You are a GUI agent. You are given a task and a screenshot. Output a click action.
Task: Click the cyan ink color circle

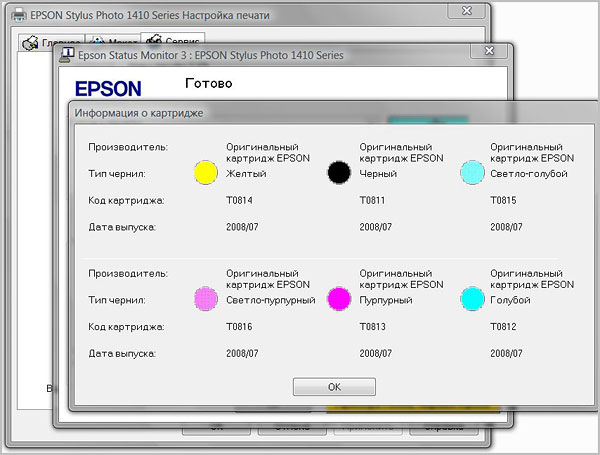tap(472, 299)
